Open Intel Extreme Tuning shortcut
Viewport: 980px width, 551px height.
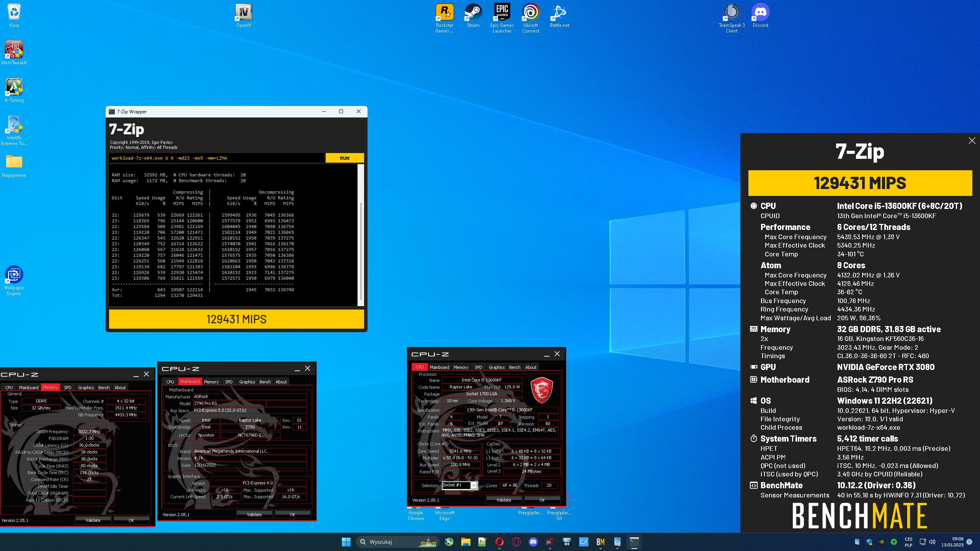(14, 130)
